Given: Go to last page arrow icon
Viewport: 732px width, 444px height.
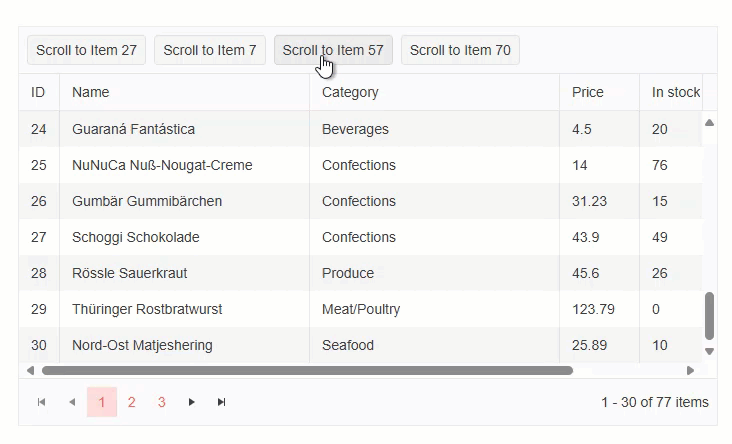Looking at the screenshot, I should [221, 402].
